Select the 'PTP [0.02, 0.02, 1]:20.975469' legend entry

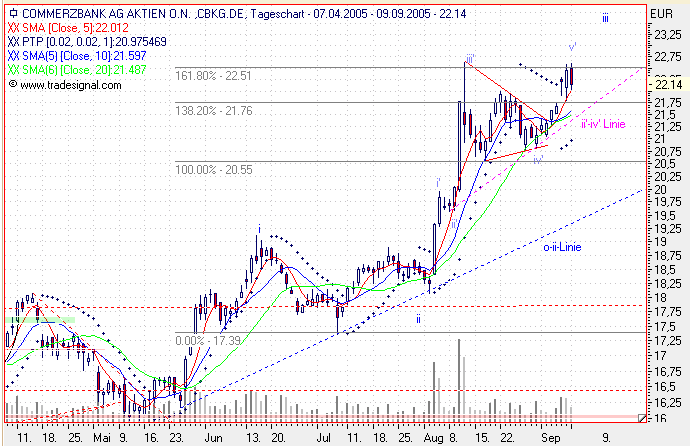pyautogui.click(x=94, y=42)
